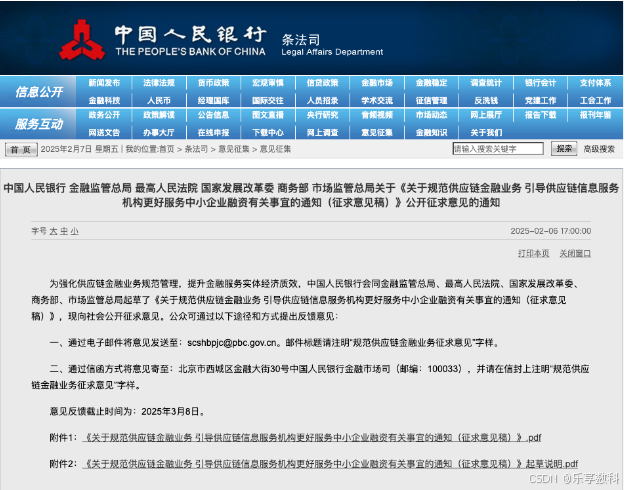This screenshot has width=625, height=490.
Task: Click 打印本页 to print the page
Action: pyautogui.click(x=533, y=254)
